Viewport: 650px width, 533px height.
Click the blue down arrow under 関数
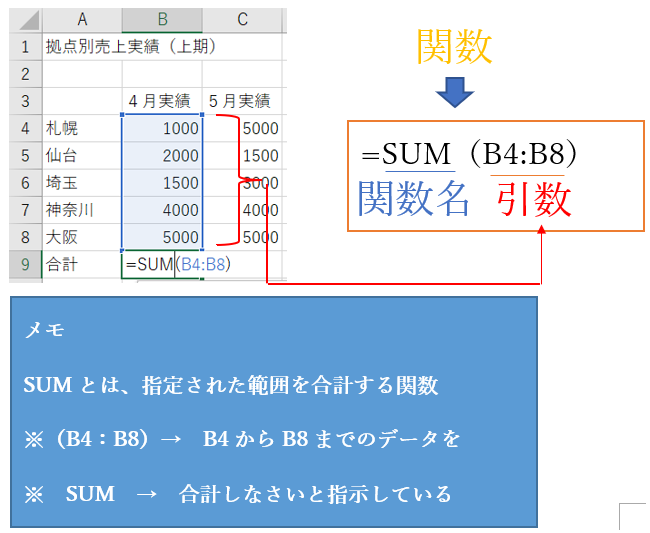coord(455,93)
